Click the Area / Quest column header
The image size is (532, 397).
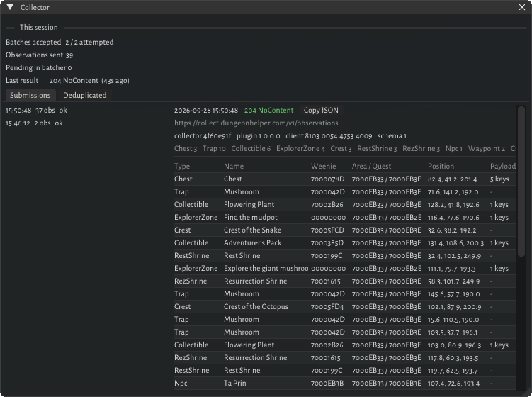(371, 167)
